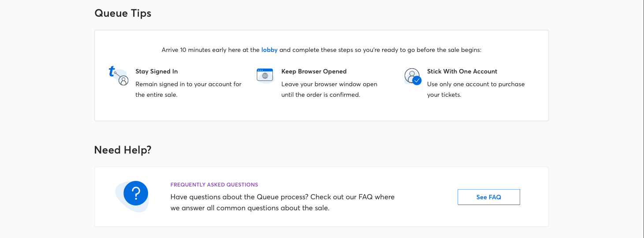Click the Queue Tips heading
Image resolution: width=644 pixels, height=238 pixels.
pyautogui.click(x=123, y=13)
